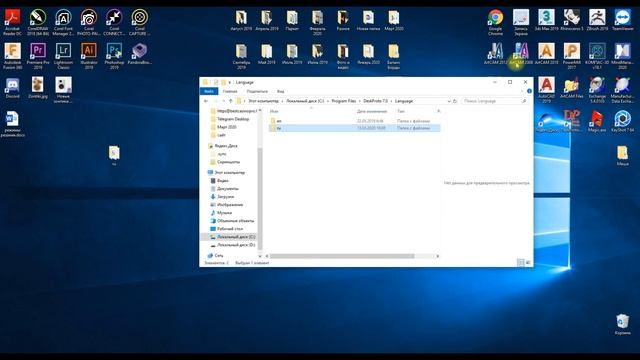Go back in Explorer navigation
This screenshot has width=640, height=360.
coord(206,101)
